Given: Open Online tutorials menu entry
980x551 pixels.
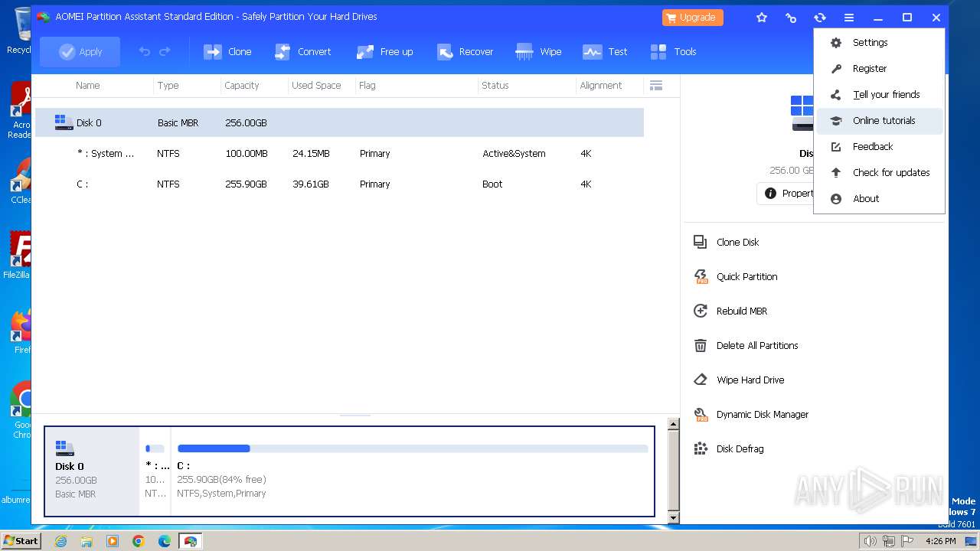Looking at the screenshot, I should [x=880, y=121].
